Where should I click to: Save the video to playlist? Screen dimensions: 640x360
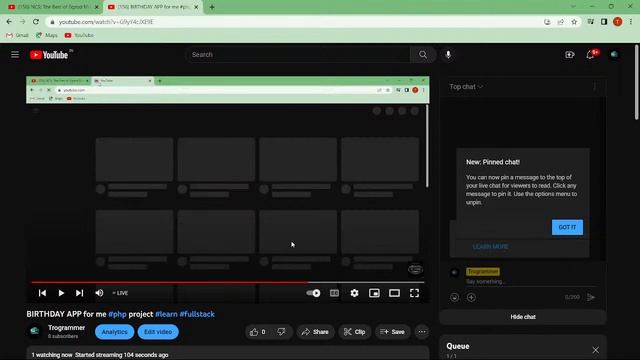pyautogui.click(x=393, y=332)
